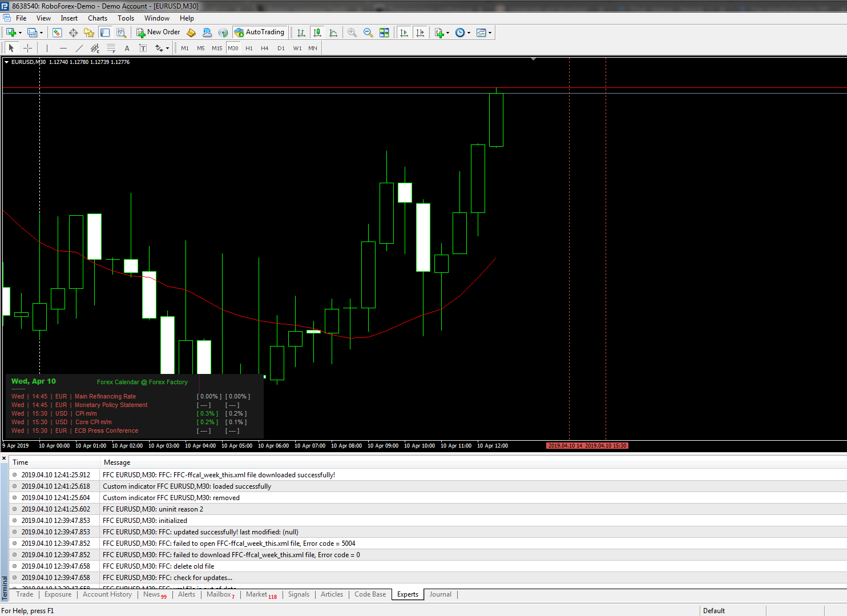The height and width of the screenshot is (616, 847).
Task: Click the Zoom Out magnifier icon
Action: click(368, 33)
